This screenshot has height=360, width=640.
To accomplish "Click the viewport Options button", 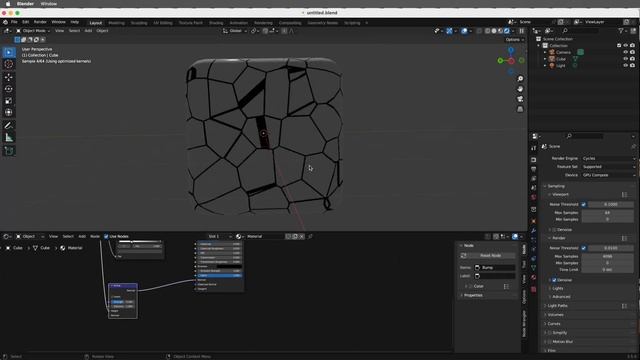I will point(514,40).
